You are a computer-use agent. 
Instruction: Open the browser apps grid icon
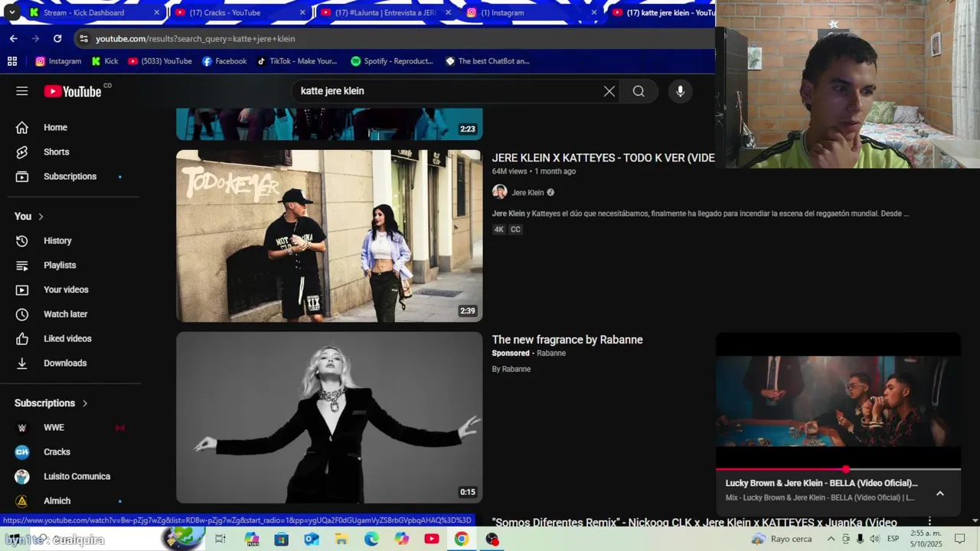pos(12,61)
